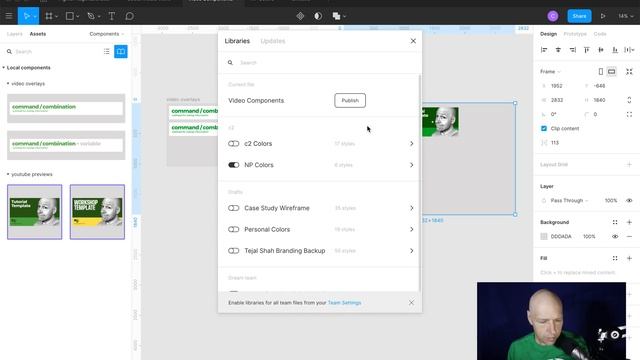This screenshot has height=360, width=640.
Task: Close the Libraries dialog
Action: pos(413,41)
